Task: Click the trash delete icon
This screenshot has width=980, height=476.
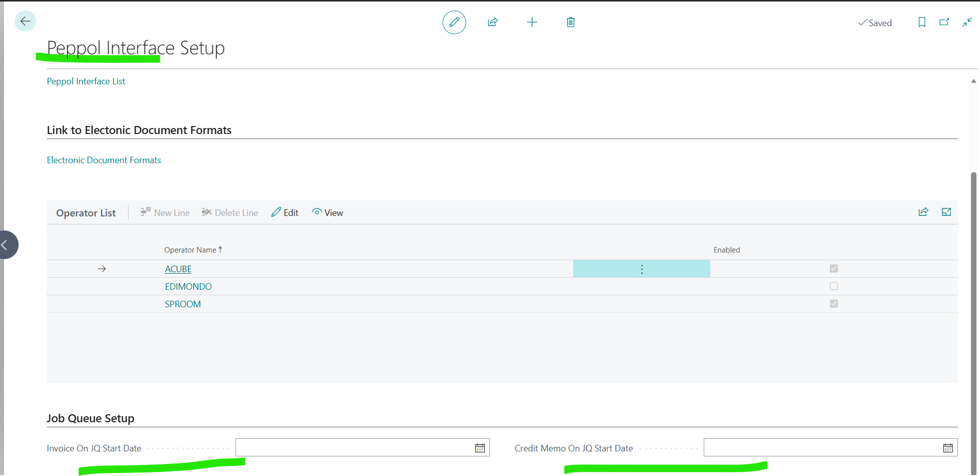Action: pyautogui.click(x=571, y=22)
